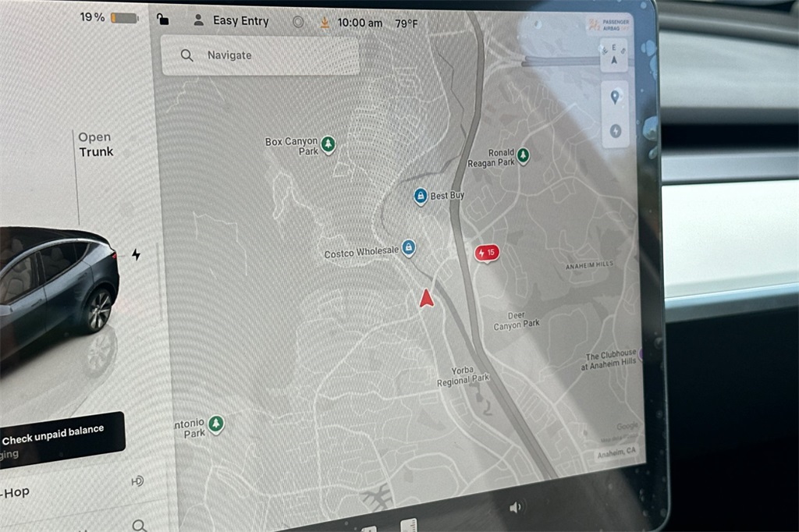Open the driver profile person icon

coord(199,20)
